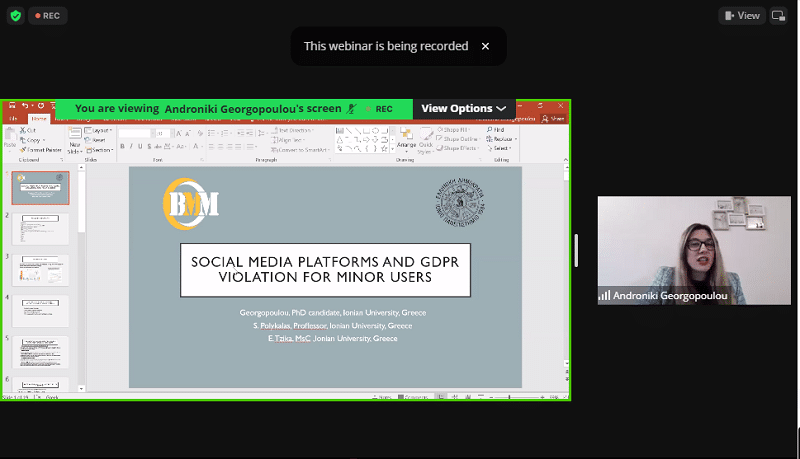Viewport: 800px width, 459px height.
Task: Click Increase Font Size icon
Action: [x=179, y=133]
